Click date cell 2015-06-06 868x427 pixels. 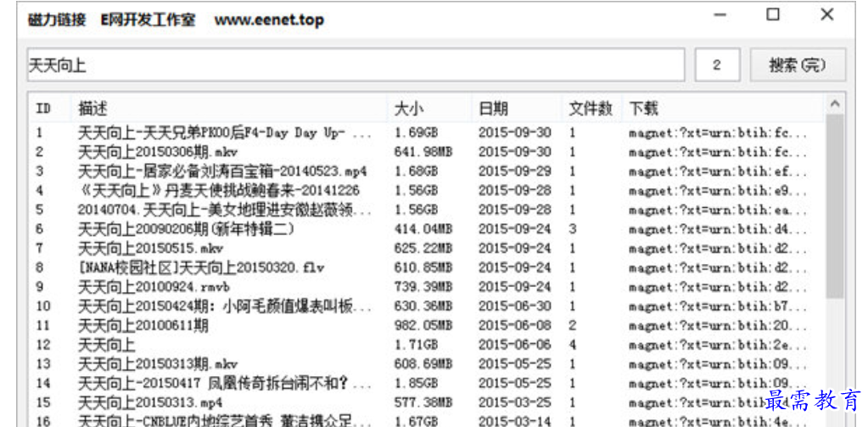[515, 345]
